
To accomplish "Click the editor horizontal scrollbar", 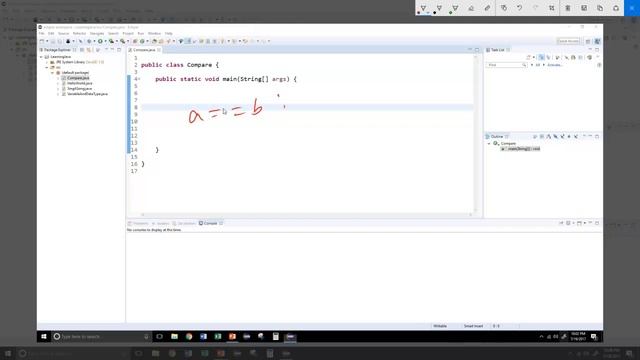I will click(x=306, y=215).
